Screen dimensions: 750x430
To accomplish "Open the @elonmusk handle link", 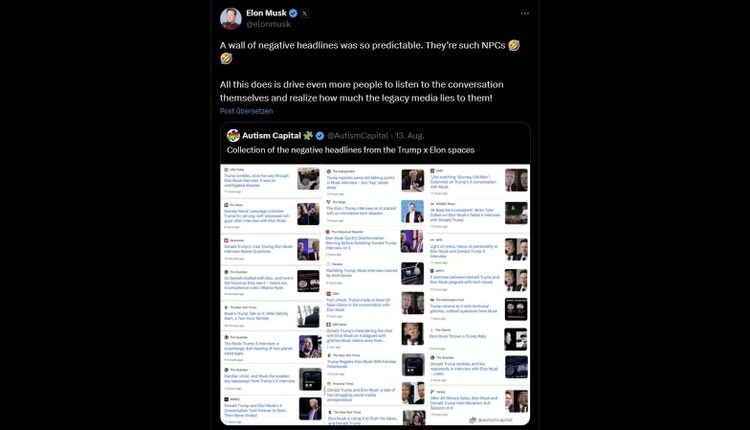I will point(268,24).
